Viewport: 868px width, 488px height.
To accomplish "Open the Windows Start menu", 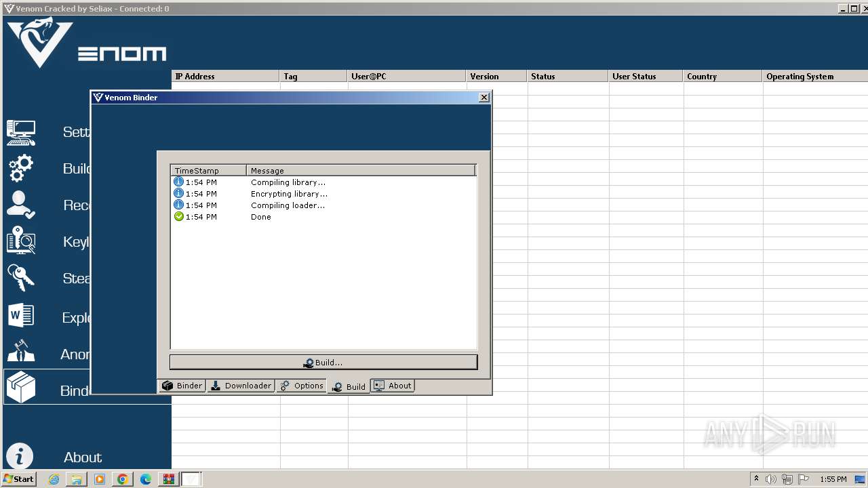I will point(18,479).
